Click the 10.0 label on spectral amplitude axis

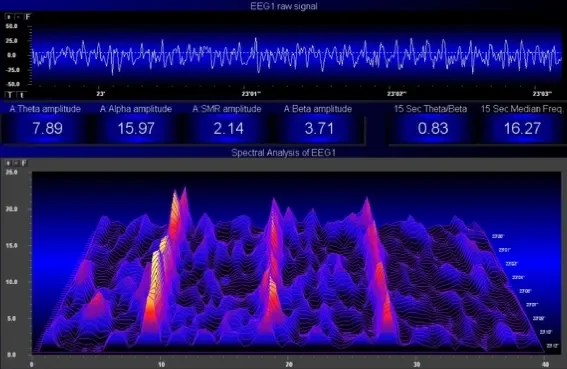tap(11, 281)
